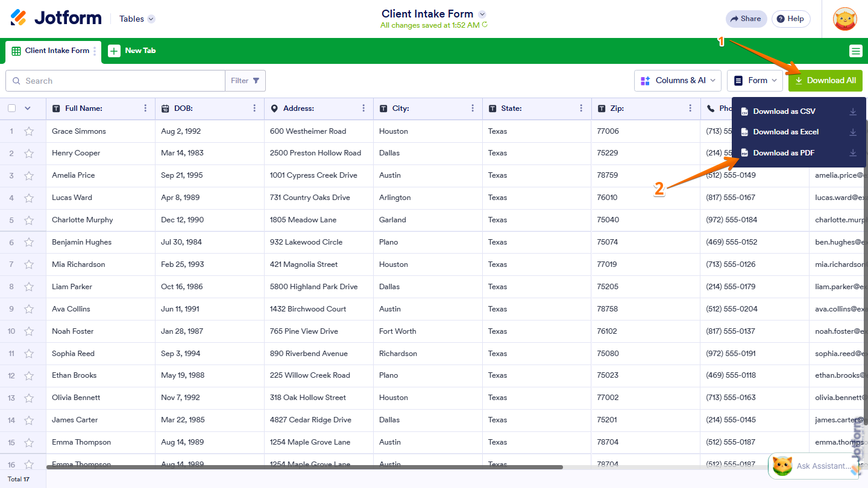The height and width of the screenshot is (488, 868).
Task: Click the Jotform logo
Action: coord(56,18)
